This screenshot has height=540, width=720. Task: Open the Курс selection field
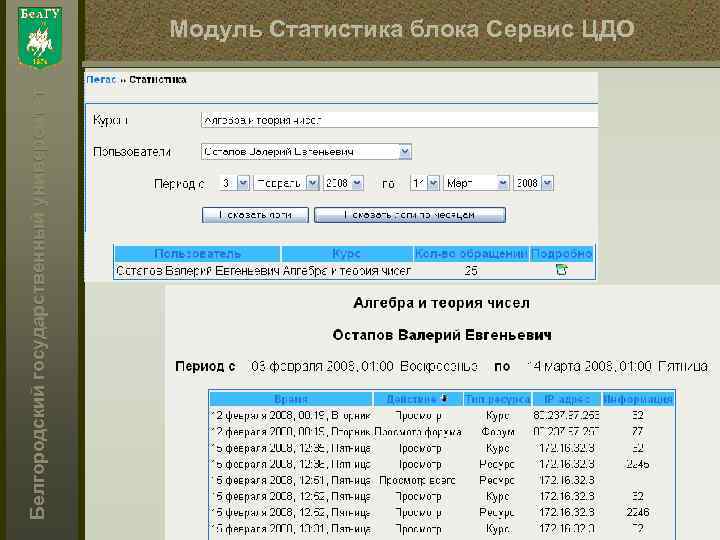tap(399, 120)
